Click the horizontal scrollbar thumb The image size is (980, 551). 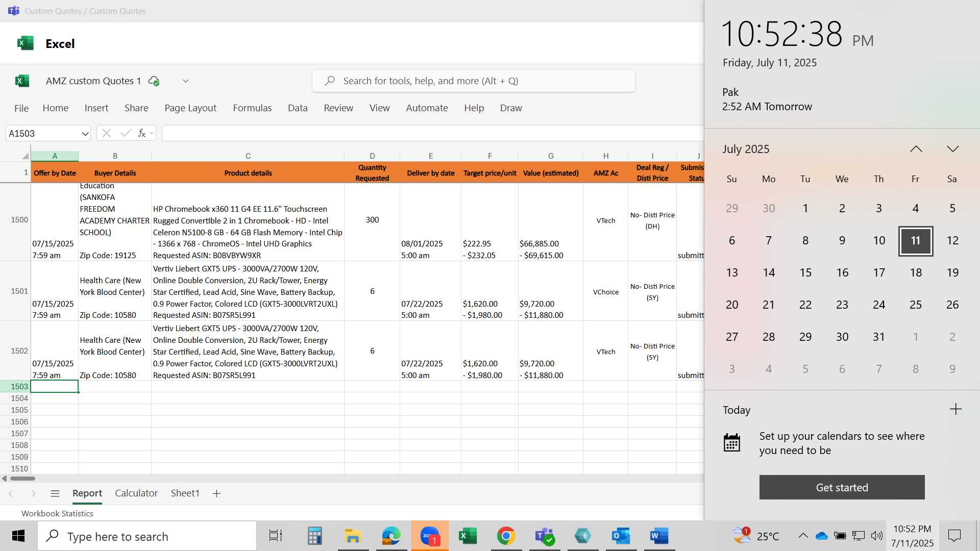click(x=22, y=479)
